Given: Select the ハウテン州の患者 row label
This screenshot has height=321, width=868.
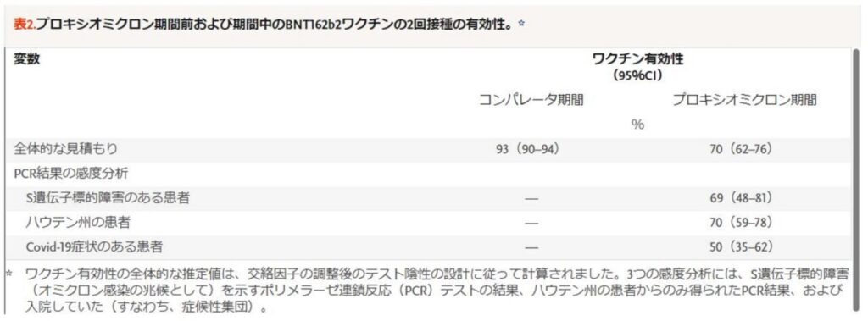Looking at the screenshot, I should coord(77,223).
